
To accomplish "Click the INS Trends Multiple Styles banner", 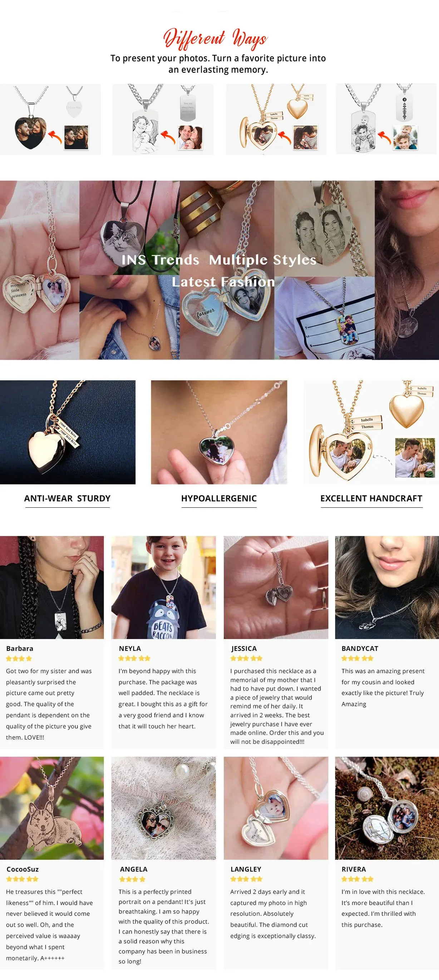I will 219,270.
